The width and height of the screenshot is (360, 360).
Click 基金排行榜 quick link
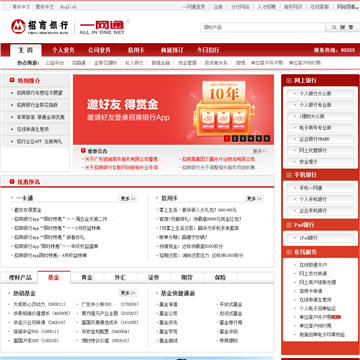point(231,323)
